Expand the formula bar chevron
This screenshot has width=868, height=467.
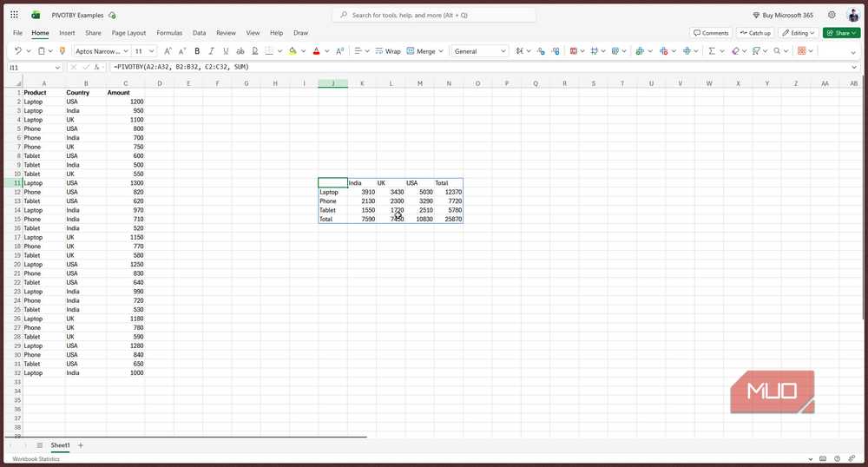pos(854,67)
